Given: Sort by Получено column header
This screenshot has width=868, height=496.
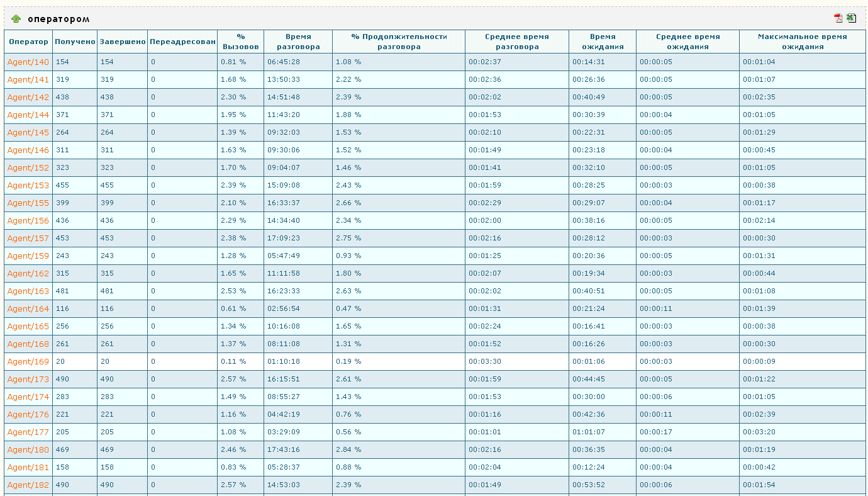Looking at the screenshot, I should [x=75, y=42].
